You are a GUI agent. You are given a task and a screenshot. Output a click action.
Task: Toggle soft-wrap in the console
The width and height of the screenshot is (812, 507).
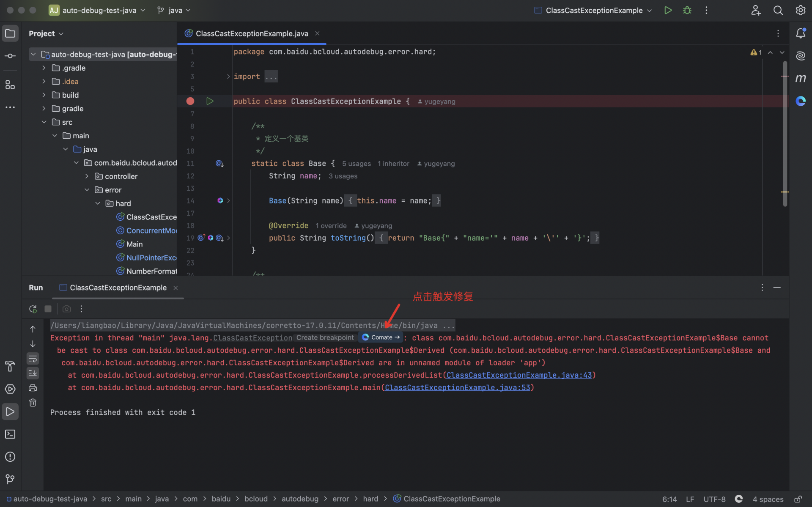click(x=33, y=359)
